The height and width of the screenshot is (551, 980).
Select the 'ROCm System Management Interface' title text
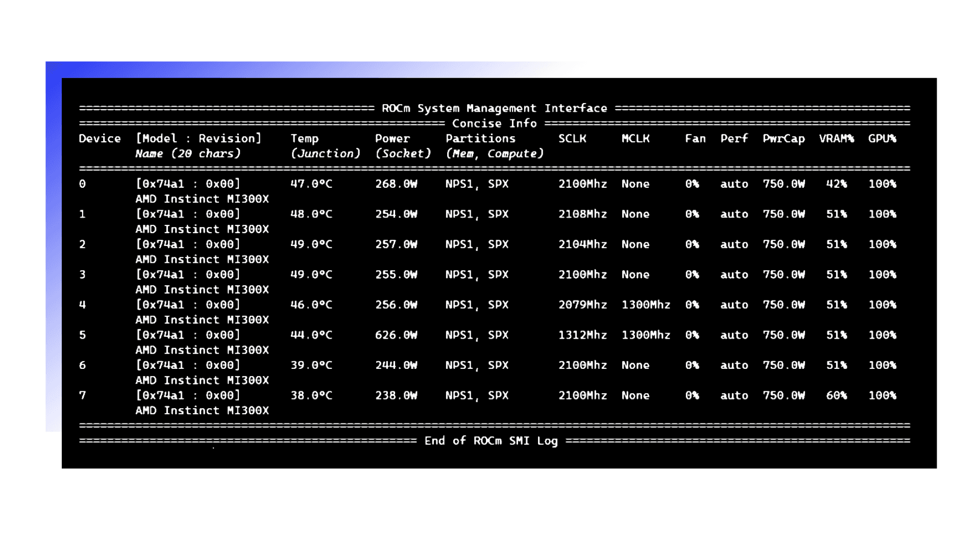(495, 108)
